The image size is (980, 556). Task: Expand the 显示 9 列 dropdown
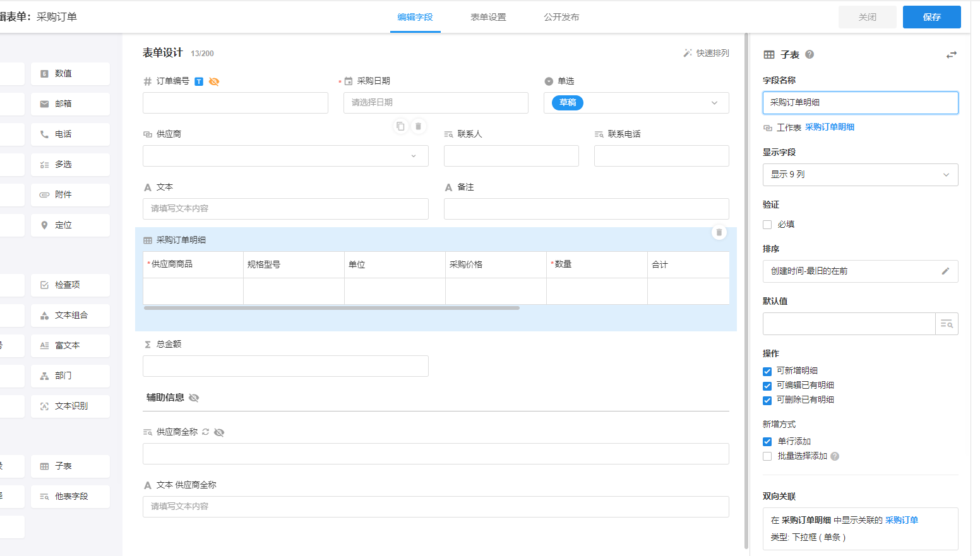click(860, 175)
